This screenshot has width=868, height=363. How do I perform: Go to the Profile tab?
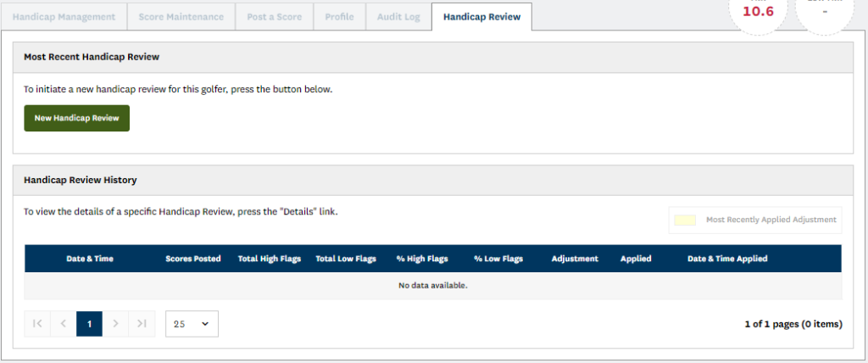click(339, 17)
